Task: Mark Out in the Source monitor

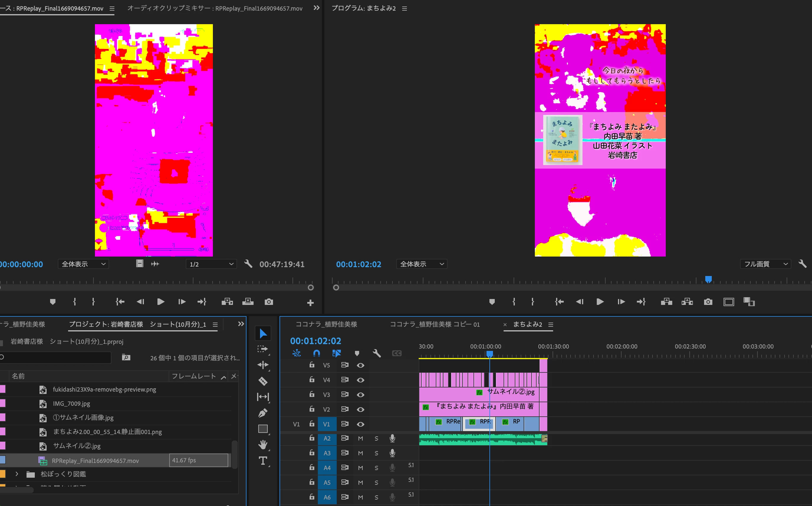Action: [x=93, y=302]
